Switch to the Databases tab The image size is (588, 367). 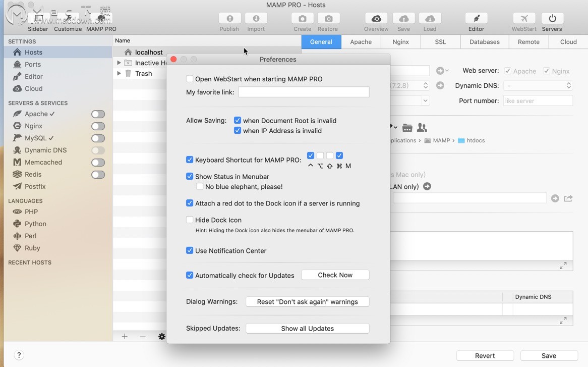point(485,42)
